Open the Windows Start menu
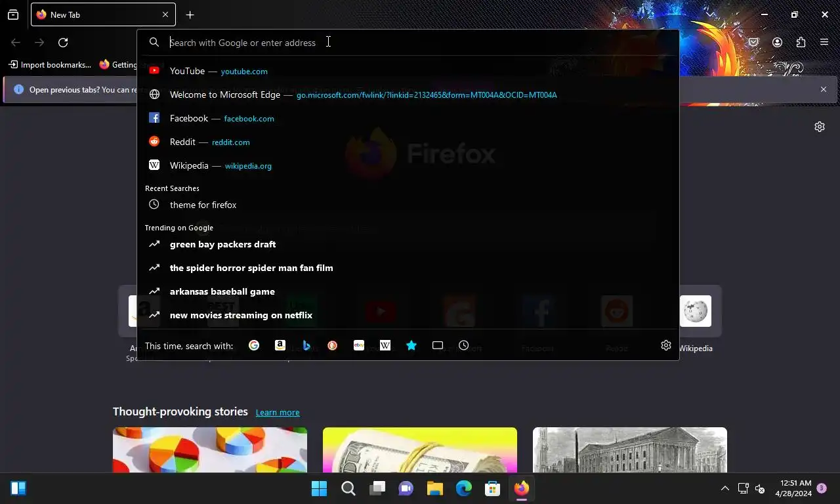The width and height of the screenshot is (840, 504). coord(320,488)
